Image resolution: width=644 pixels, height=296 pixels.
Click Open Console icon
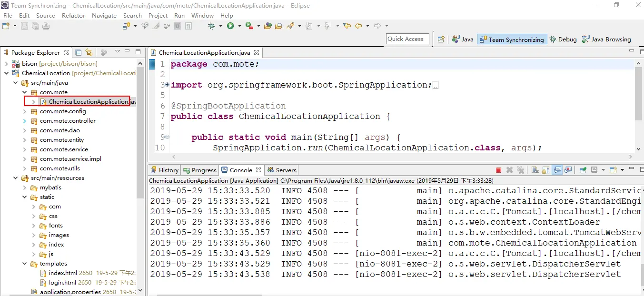(x=614, y=170)
